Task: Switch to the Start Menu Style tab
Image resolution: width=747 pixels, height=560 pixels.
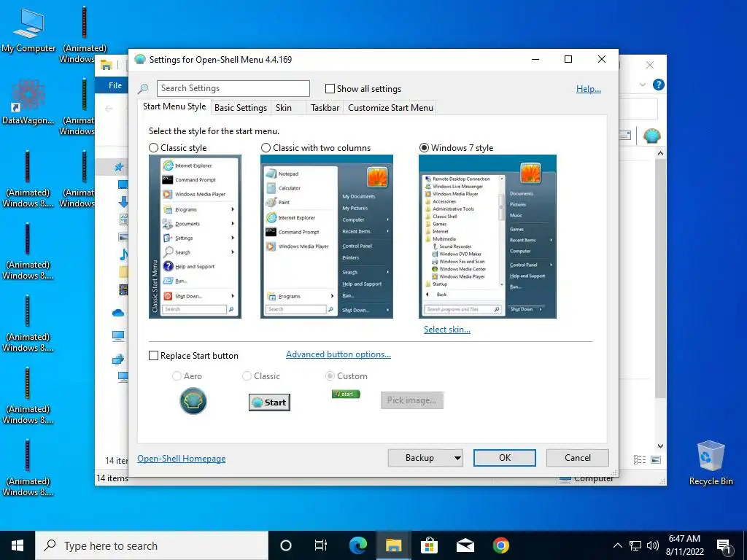Action: coord(174,106)
